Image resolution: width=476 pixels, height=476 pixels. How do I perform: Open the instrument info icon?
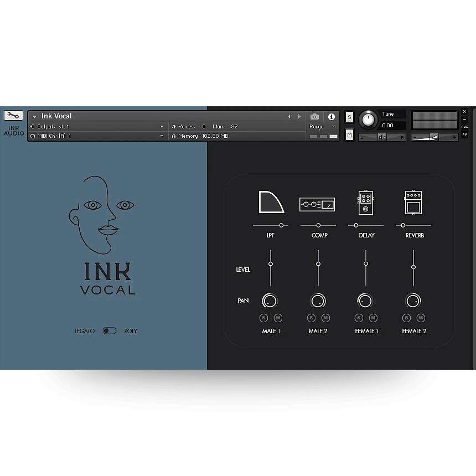click(332, 117)
